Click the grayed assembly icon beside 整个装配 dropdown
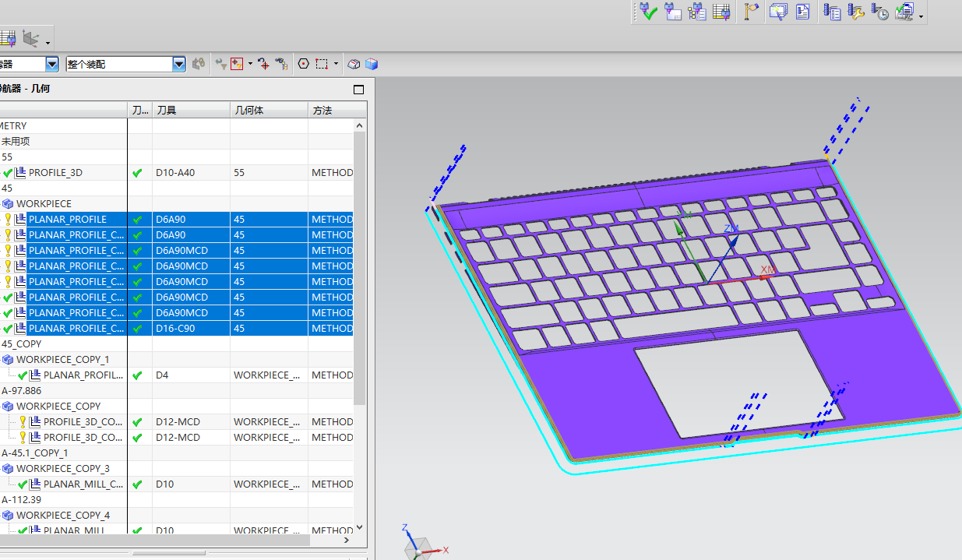This screenshot has height=560, width=962. tap(199, 64)
